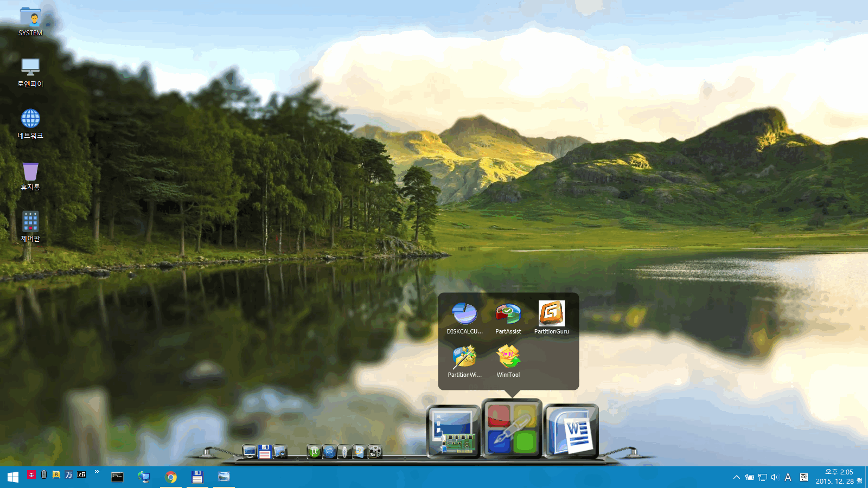This screenshot has width=868, height=488.
Task: Open the Windows Start menu
Action: (x=13, y=477)
